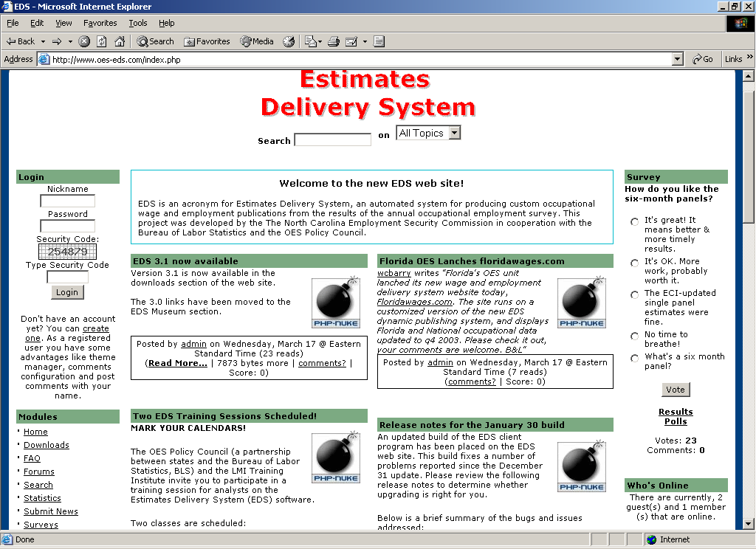Open the Downloads module link
Viewport: 756px width, 549px height.
[x=46, y=445]
